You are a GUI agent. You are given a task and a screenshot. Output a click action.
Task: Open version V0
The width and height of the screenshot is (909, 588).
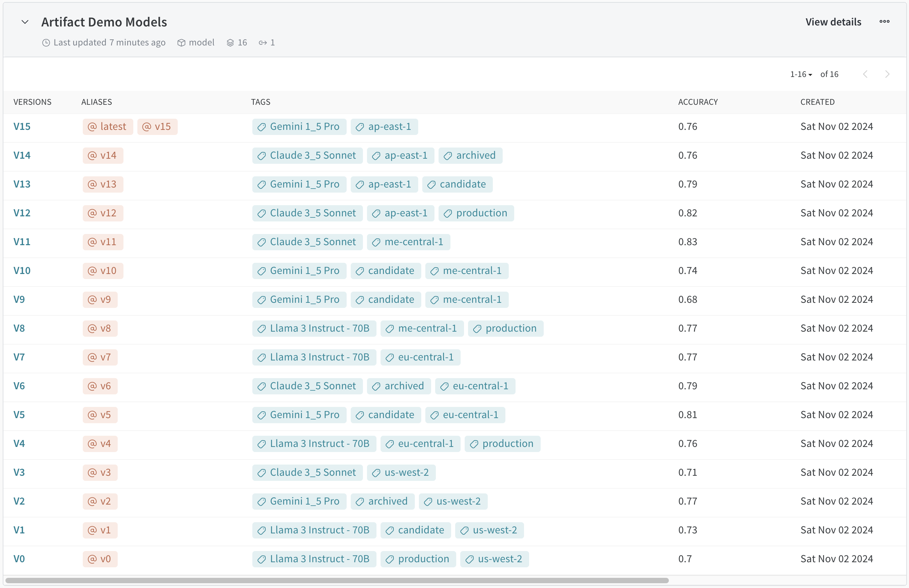point(19,559)
